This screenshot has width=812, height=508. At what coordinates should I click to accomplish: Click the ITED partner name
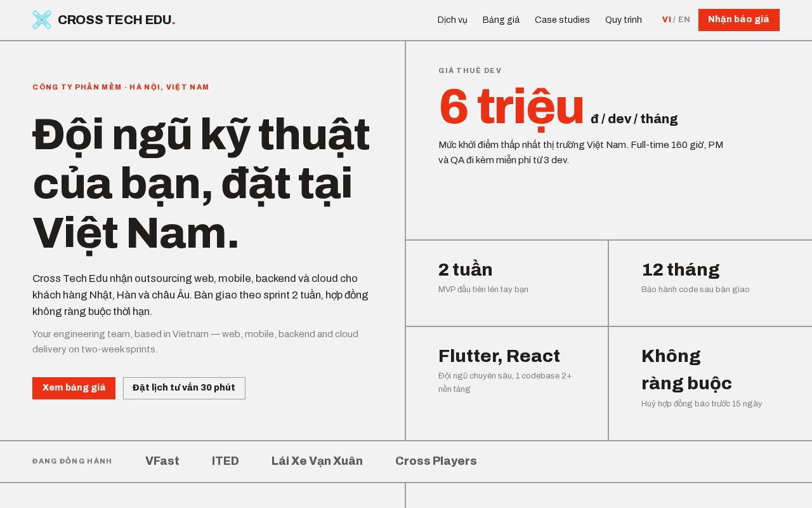[225, 461]
